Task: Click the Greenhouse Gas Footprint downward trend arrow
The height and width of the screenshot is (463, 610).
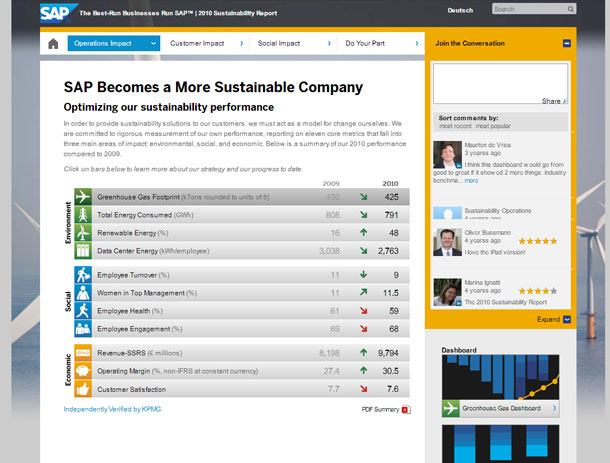Action: point(363,197)
